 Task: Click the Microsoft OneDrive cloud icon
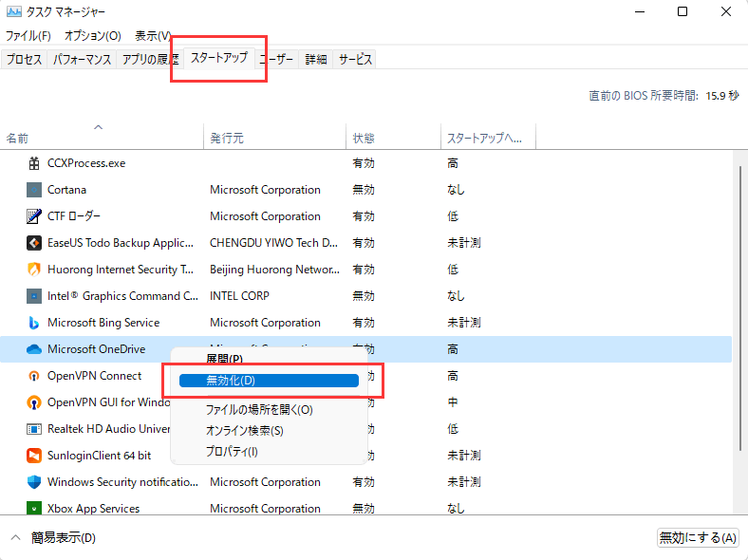pos(34,349)
